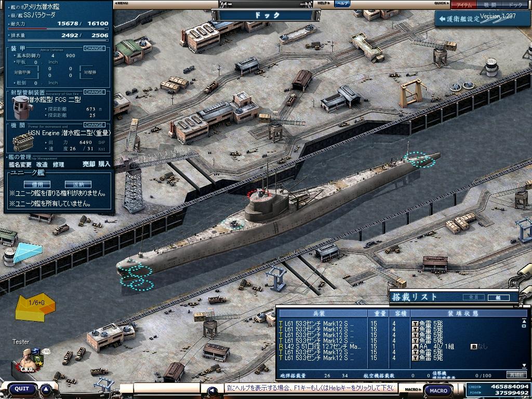
Task: Click the cyan triangular arrow icon
Action: click(28, 252)
